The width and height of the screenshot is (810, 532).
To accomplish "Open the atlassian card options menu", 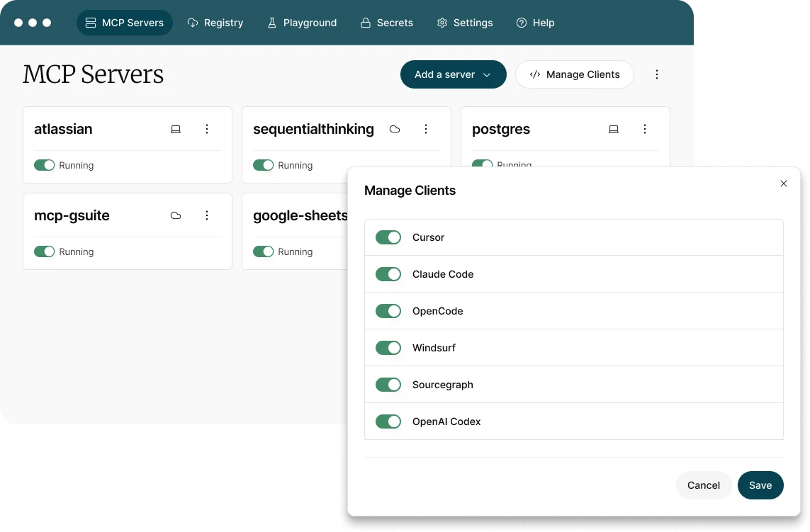I will pyautogui.click(x=207, y=129).
